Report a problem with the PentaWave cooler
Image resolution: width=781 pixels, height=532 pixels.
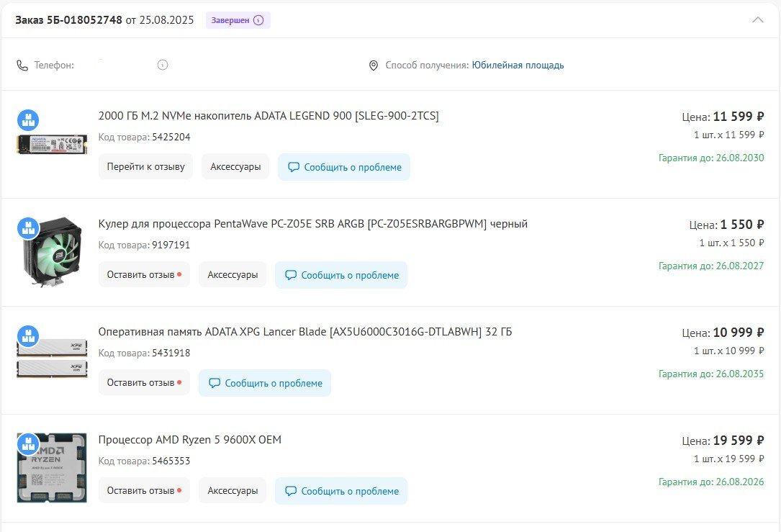[x=341, y=275]
